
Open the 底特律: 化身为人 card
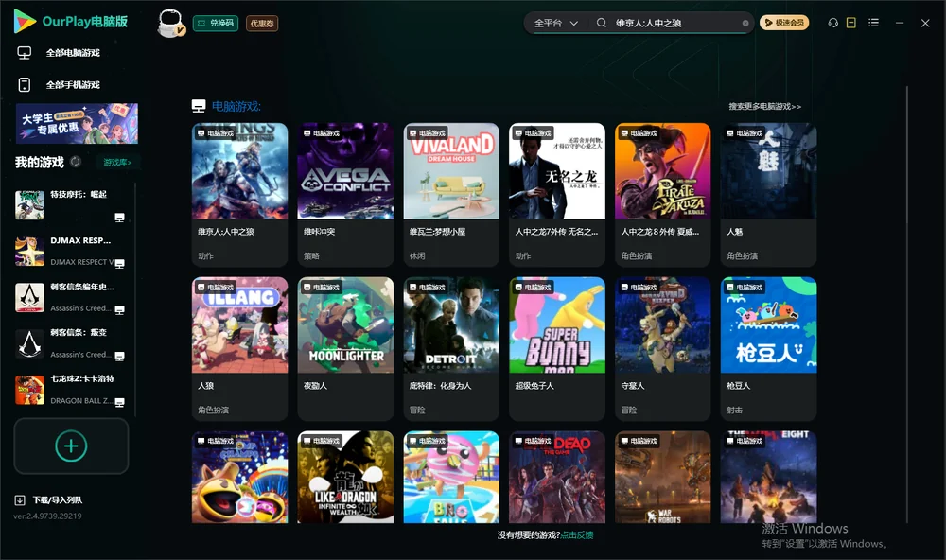451,348
